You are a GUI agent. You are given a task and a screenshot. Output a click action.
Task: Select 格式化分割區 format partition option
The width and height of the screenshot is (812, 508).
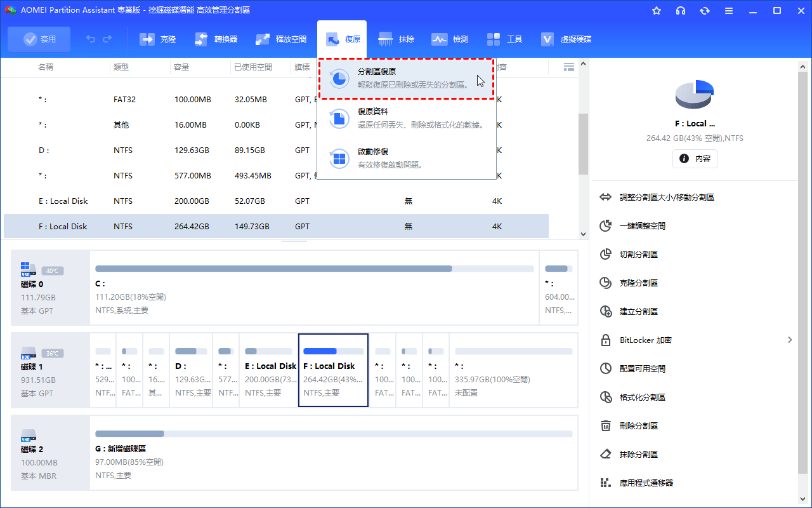[642, 397]
